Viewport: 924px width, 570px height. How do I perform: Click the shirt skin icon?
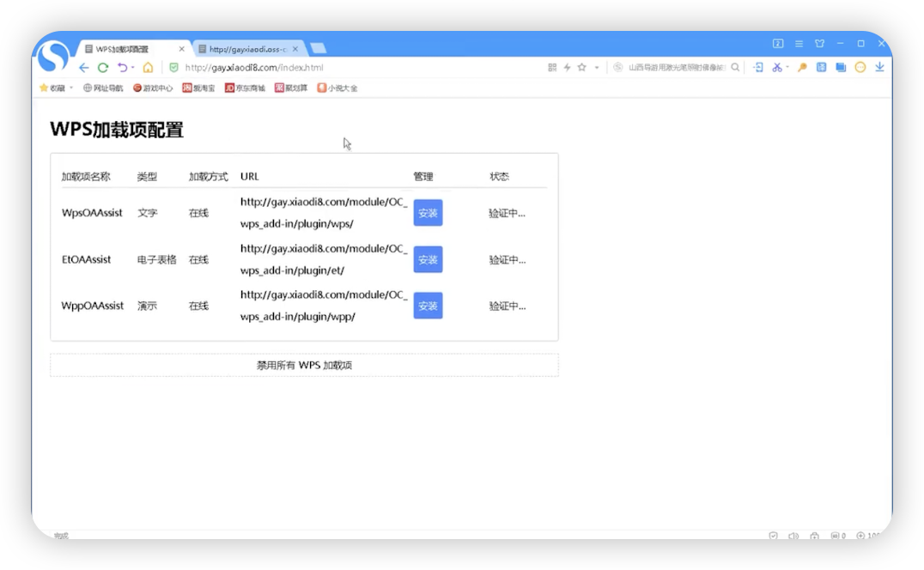[820, 44]
